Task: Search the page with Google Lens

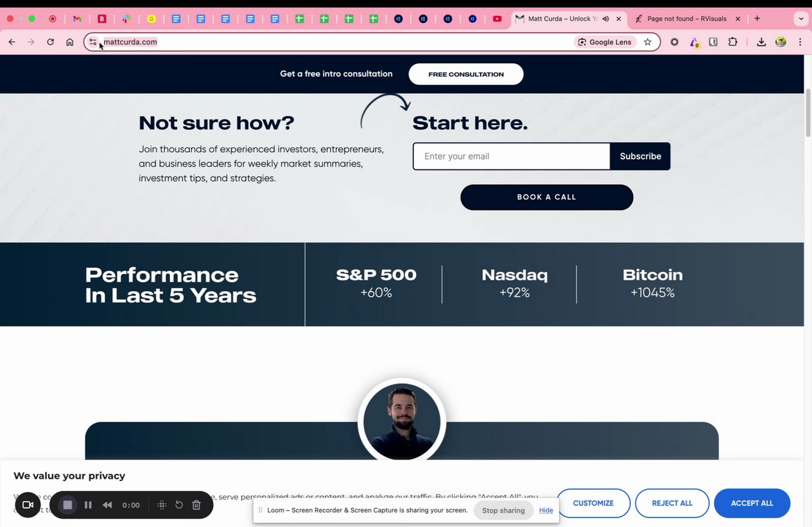Action: pyautogui.click(x=605, y=42)
